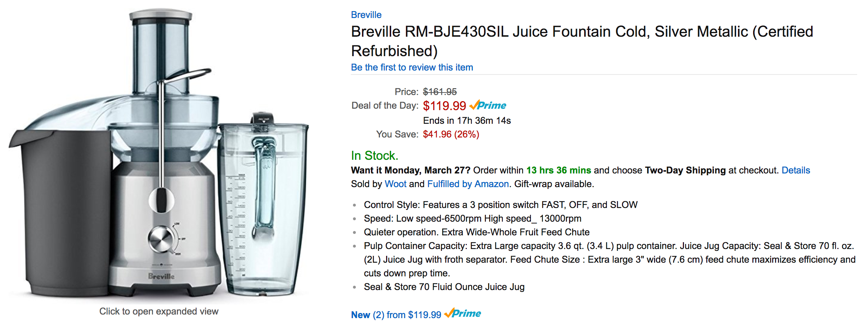Open the Breville brand link above title
868x321 pixels.
coord(366,15)
